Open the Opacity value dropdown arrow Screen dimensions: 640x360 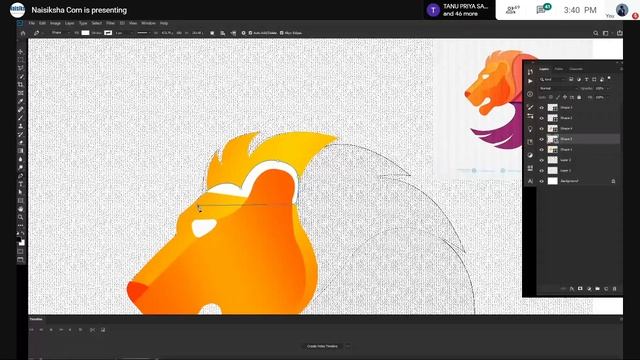[x=607, y=89]
